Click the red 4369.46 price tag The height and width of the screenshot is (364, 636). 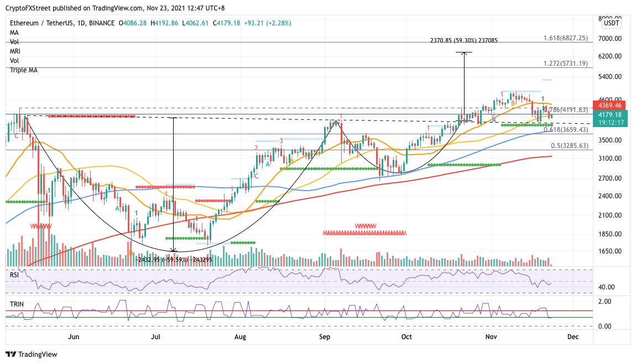610,105
